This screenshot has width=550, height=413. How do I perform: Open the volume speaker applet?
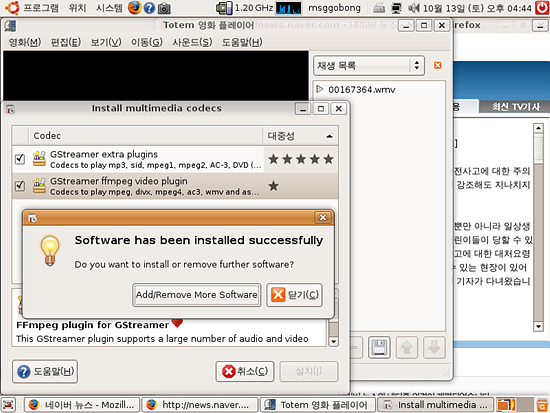tap(414, 8)
